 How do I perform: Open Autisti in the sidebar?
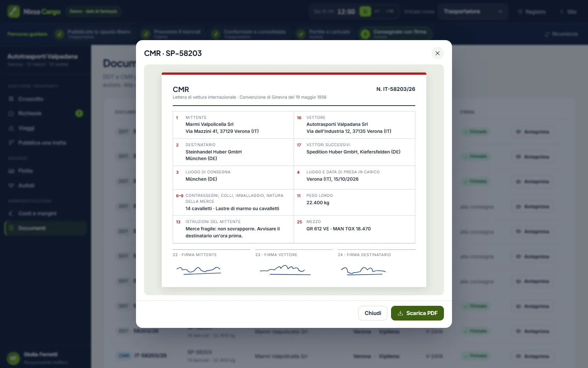[x=46, y=185]
